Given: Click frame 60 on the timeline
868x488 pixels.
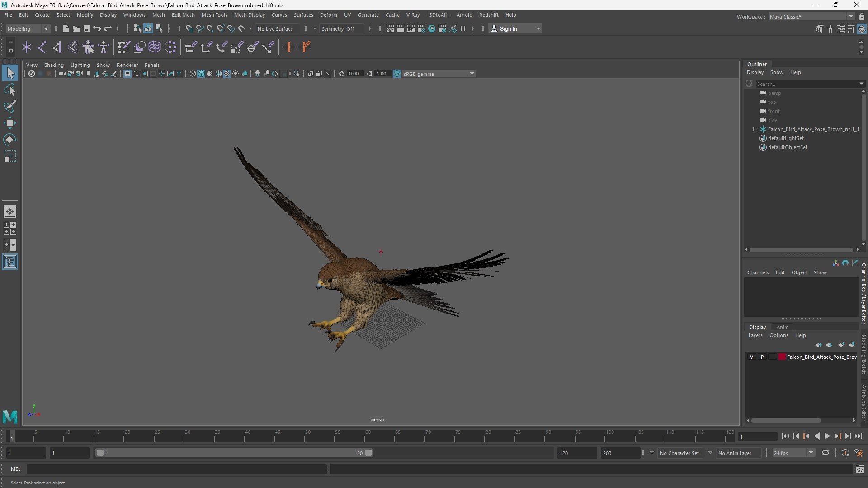Looking at the screenshot, I should tap(368, 436).
